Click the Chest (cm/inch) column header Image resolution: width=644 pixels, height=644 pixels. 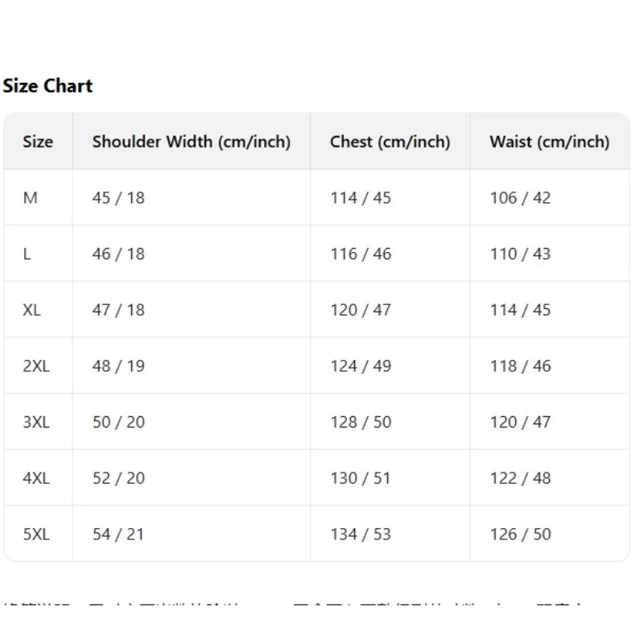click(390, 142)
